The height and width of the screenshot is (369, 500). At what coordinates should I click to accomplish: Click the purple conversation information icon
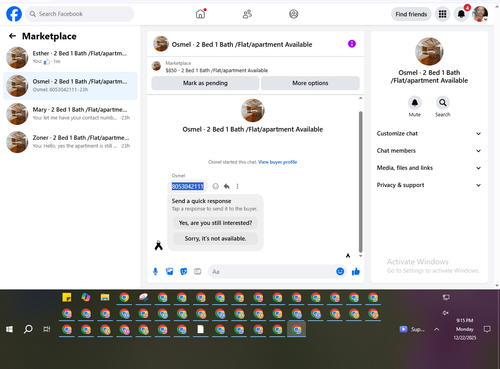click(x=352, y=44)
